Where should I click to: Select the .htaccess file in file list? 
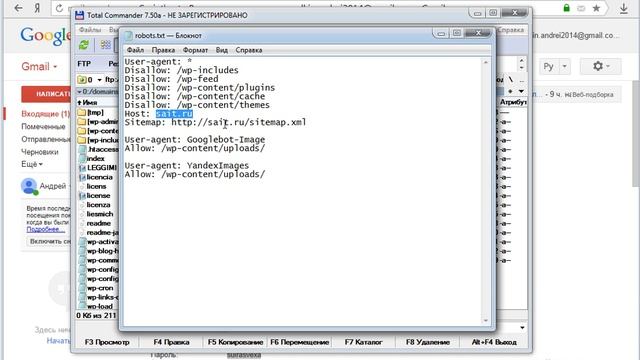pyautogui.click(x=98, y=149)
